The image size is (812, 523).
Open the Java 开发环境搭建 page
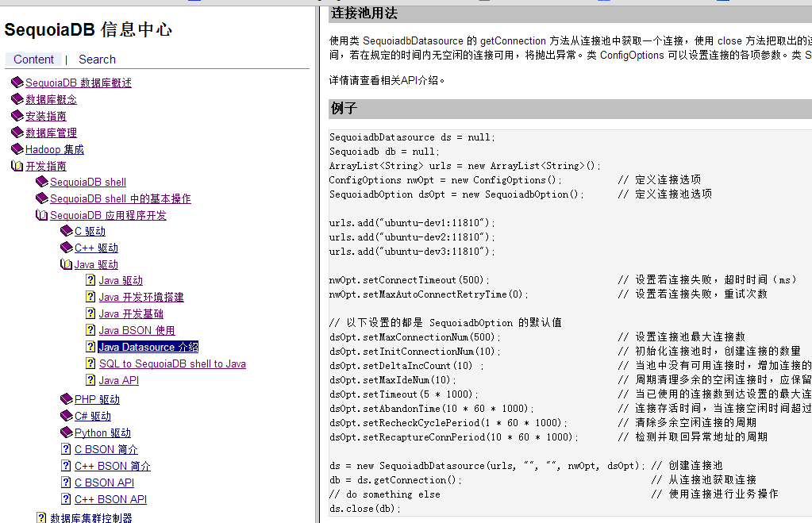141,297
